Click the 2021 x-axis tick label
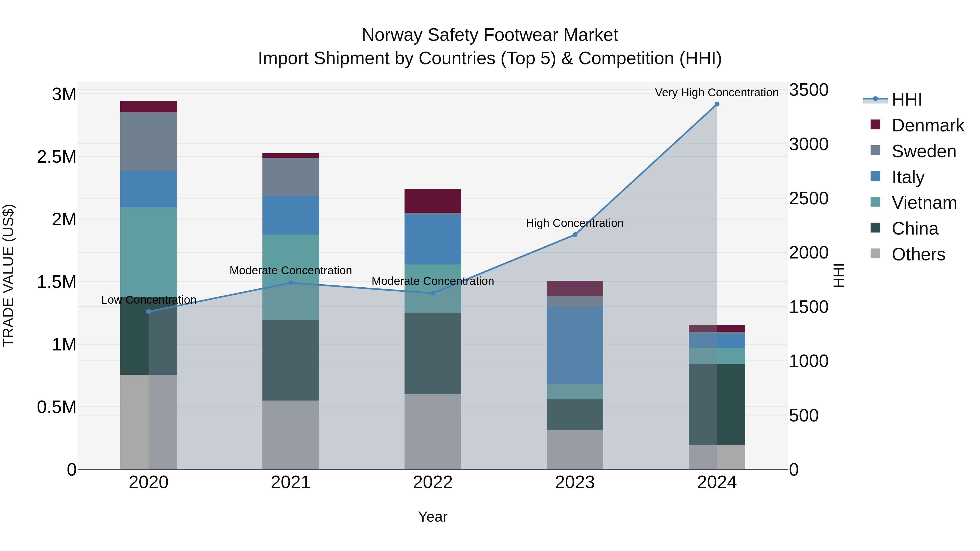 pyautogui.click(x=291, y=482)
